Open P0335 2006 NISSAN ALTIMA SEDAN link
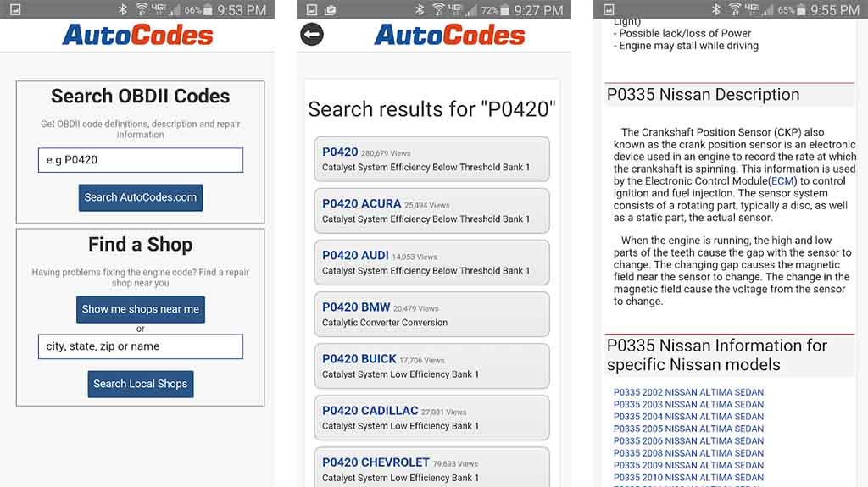Screen dimensions: 868x487 coord(688,441)
